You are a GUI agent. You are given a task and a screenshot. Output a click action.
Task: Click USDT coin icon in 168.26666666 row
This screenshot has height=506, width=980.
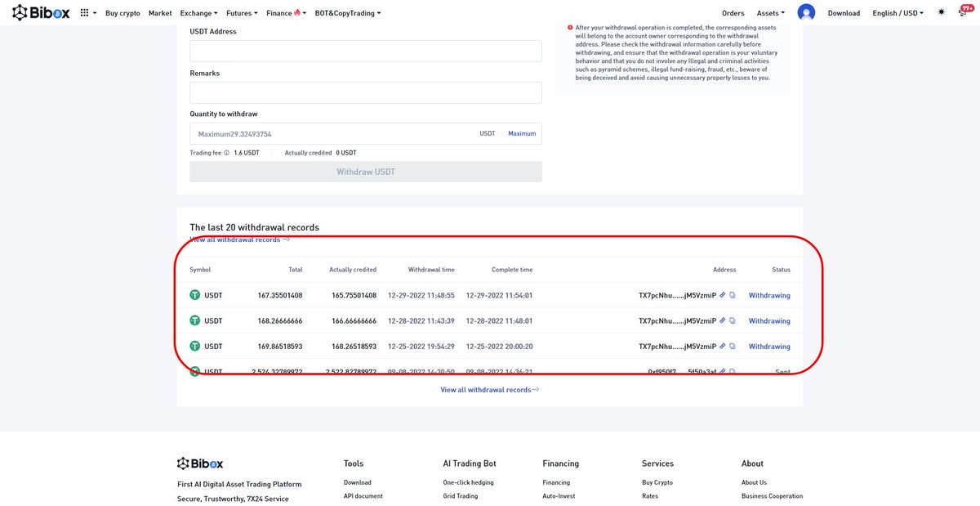(x=195, y=320)
